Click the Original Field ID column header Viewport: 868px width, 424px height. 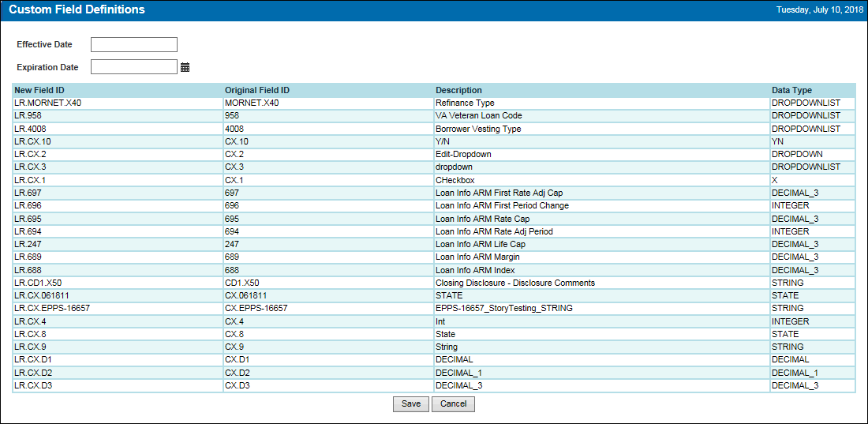coord(328,90)
